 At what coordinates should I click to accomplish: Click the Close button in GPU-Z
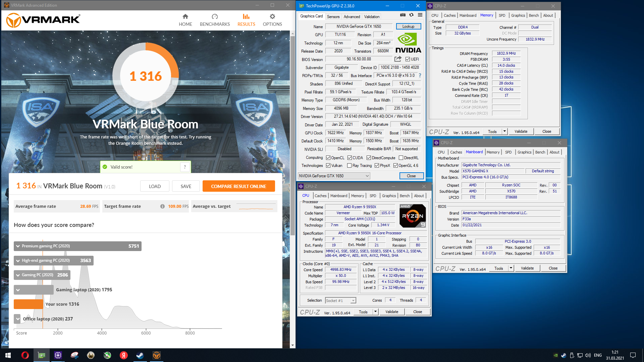(411, 176)
